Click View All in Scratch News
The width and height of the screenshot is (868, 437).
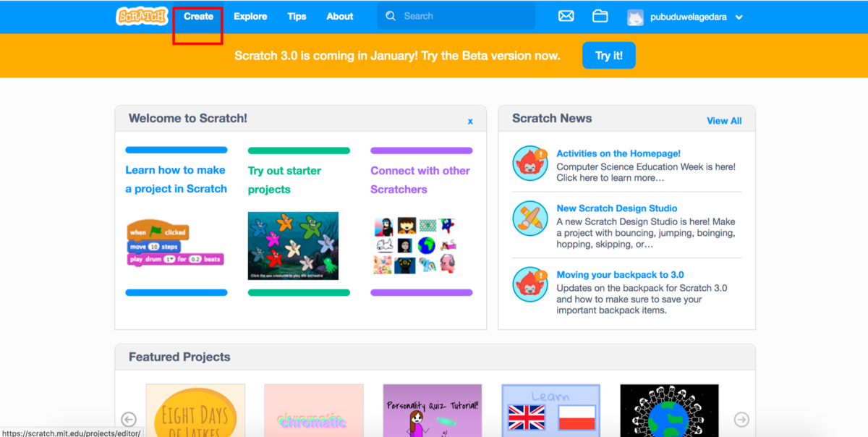coord(724,121)
